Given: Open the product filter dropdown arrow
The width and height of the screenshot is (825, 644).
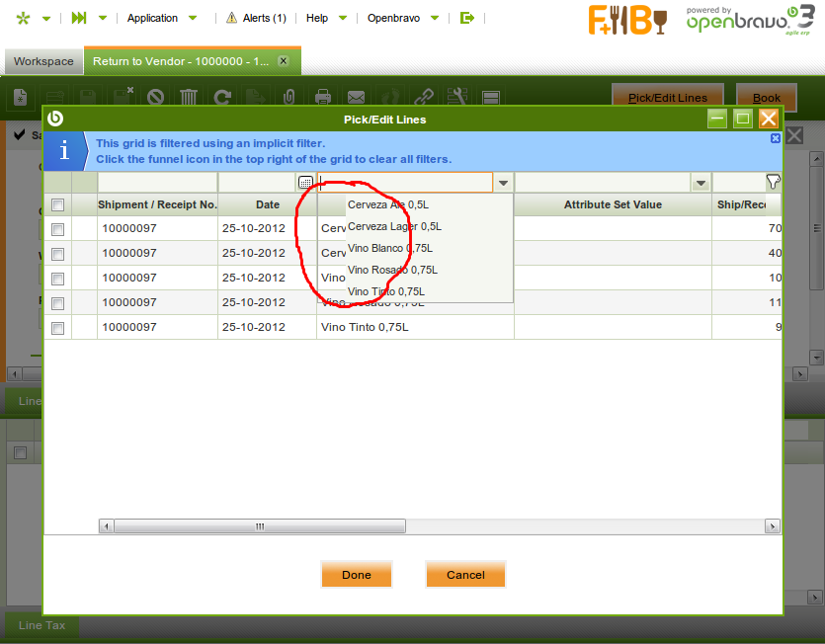Looking at the screenshot, I should [504, 183].
